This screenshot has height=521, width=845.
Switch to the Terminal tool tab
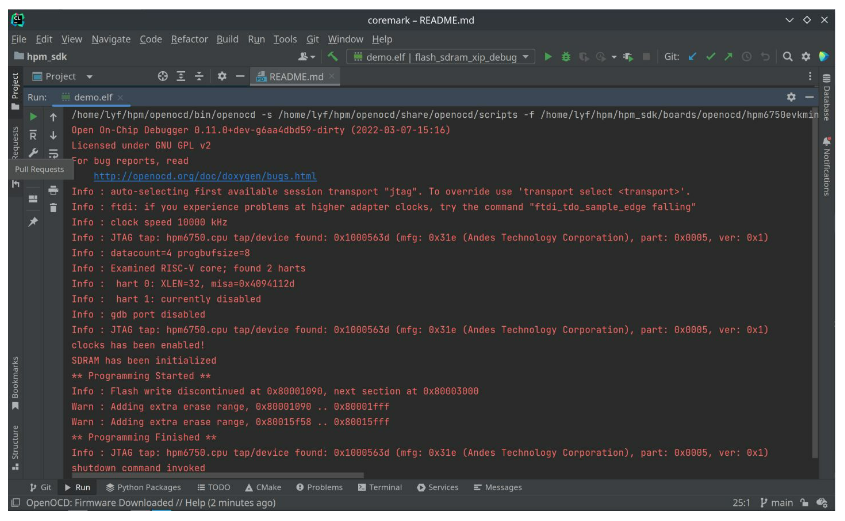[380, 487]
